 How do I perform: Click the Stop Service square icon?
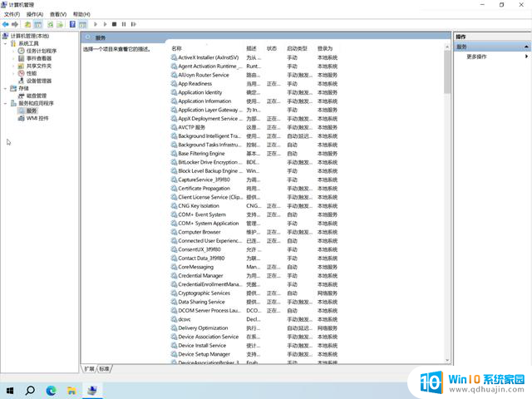[115, 24]
